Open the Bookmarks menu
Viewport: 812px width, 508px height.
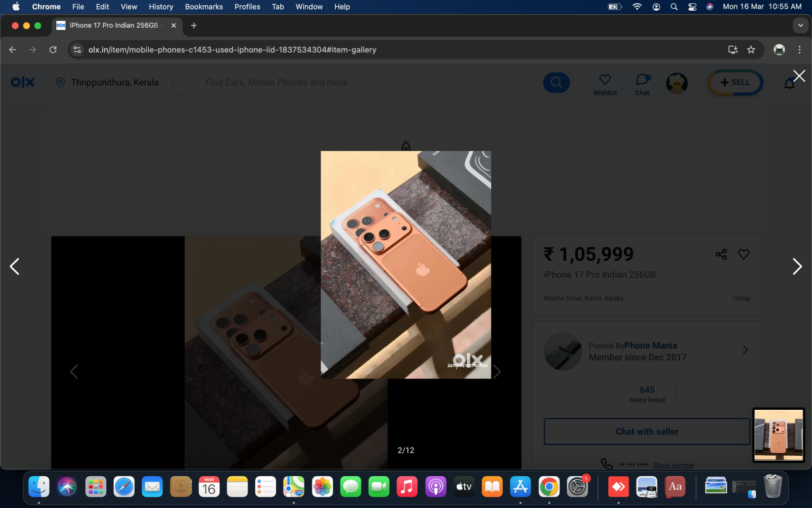(x=204, y=7)
